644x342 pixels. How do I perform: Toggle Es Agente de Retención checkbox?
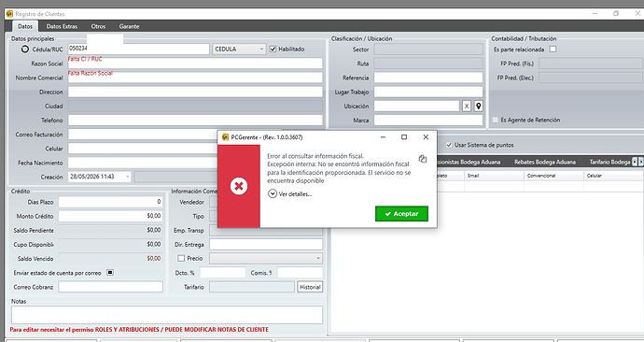(x=496, y=120)
